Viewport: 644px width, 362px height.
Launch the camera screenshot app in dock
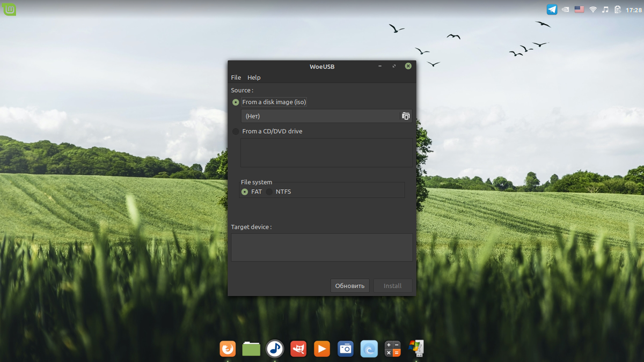(346, 349)
